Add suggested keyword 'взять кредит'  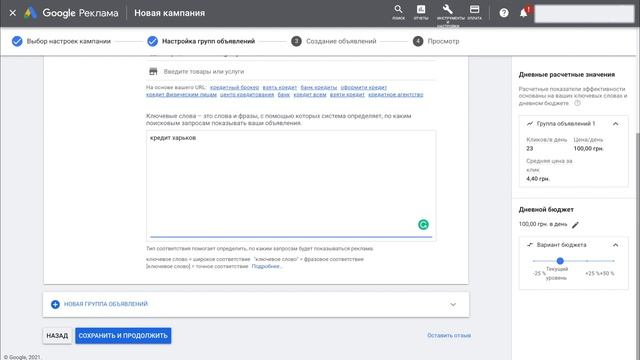pos(280,87)
